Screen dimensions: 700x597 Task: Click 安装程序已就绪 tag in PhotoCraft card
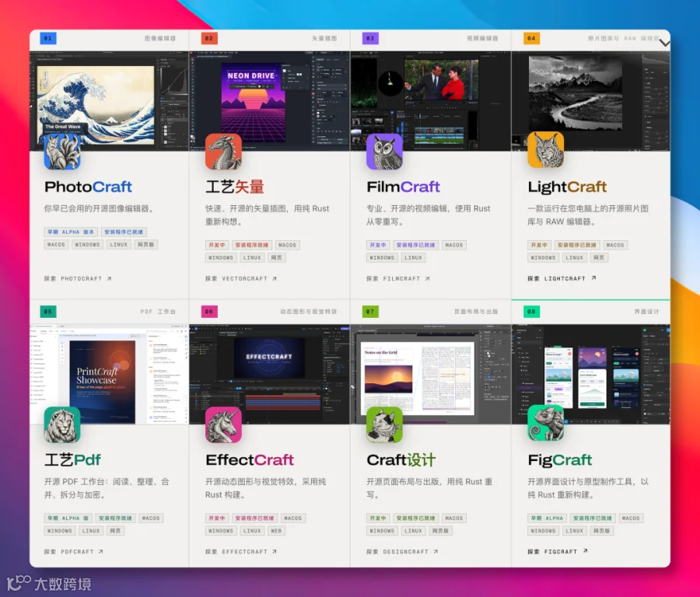124,232
